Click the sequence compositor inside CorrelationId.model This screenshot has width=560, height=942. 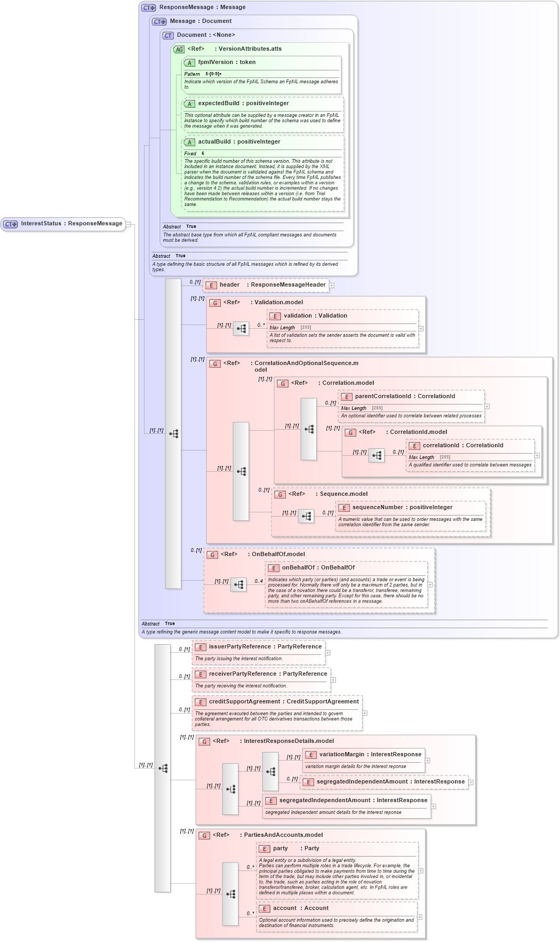[377, 455]
